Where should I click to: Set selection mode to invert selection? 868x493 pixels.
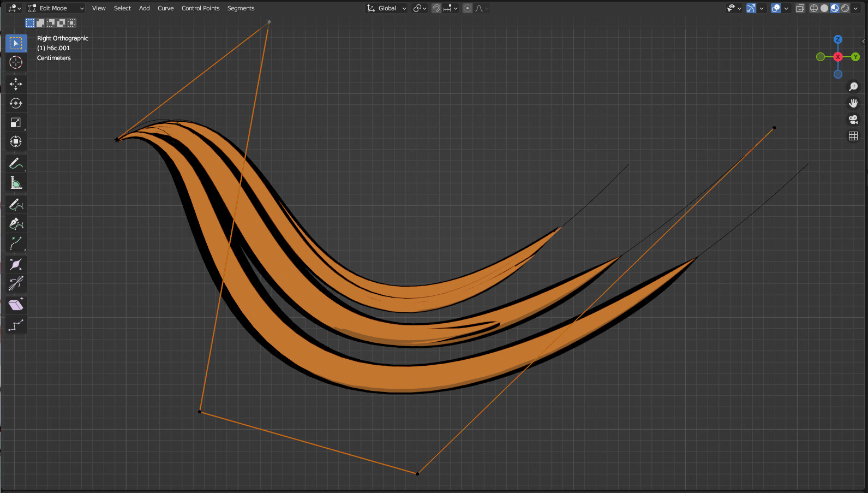click(x=61, y=23)
